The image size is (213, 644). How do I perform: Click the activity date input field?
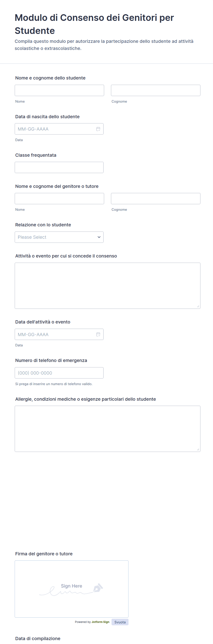coord(55,334)
